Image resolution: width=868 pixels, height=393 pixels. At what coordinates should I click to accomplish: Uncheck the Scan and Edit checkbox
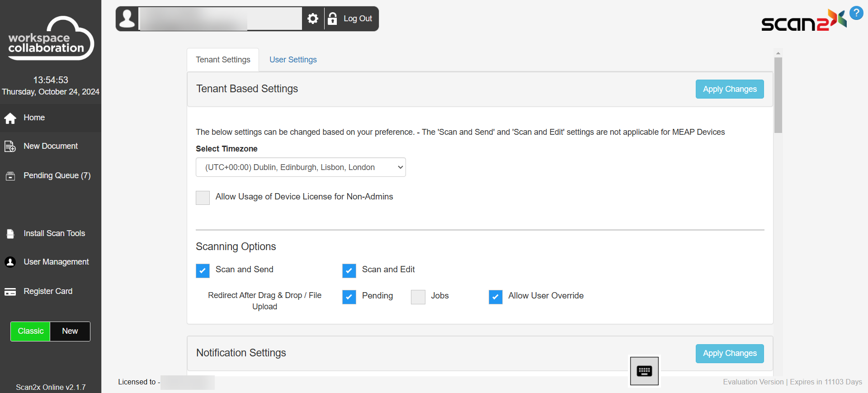349,270
